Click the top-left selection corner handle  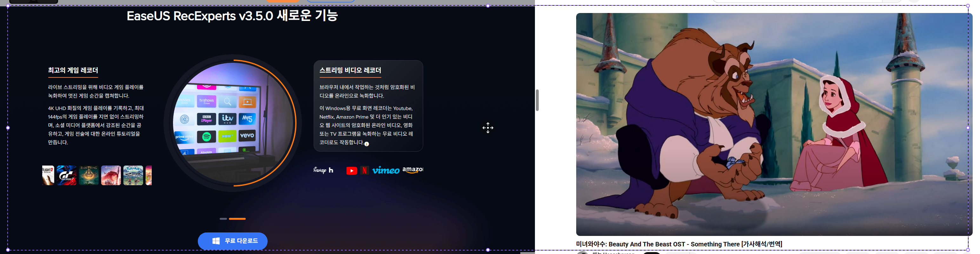pyautogui.click(x=8, y=6)
